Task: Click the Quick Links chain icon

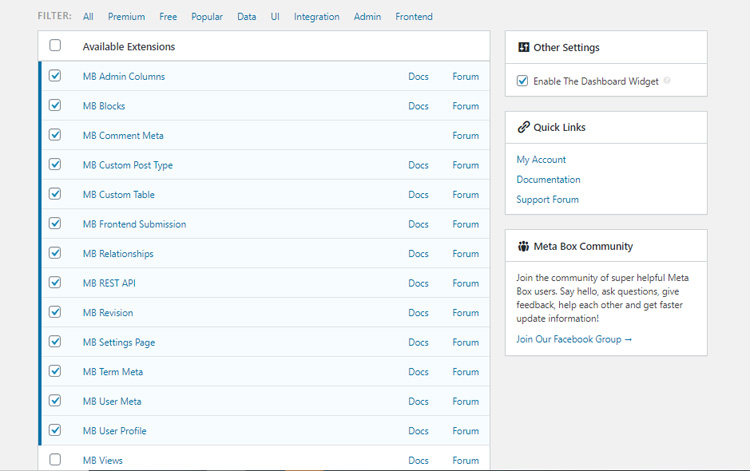Action: pyautogui.click(x=523, y=128)
